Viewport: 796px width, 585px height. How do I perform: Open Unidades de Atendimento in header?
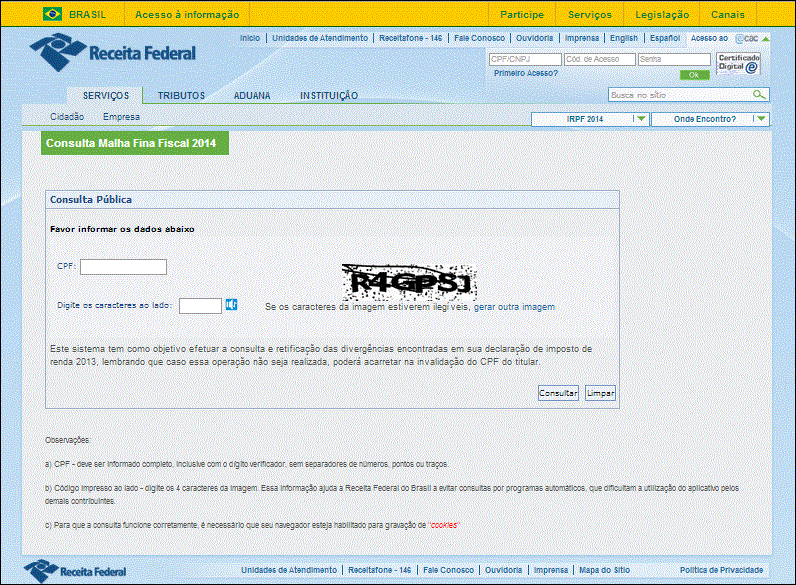[320, 38]
